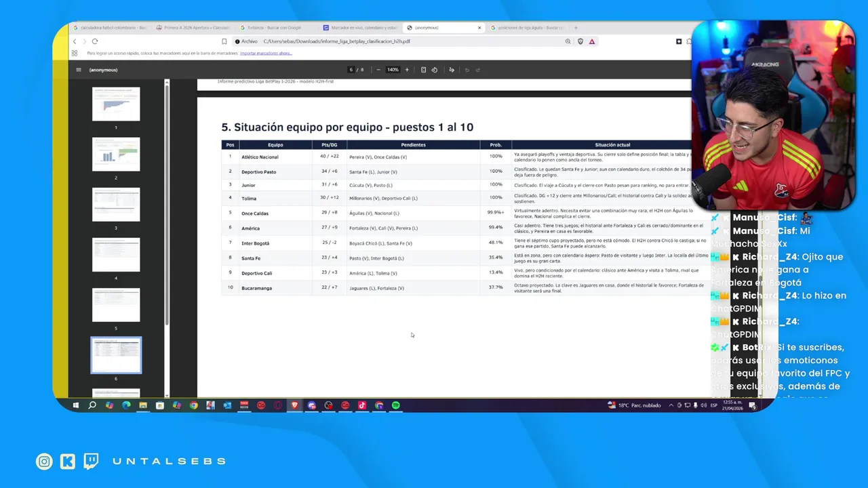Click the zoom in plus button
The height and width of the screenshot is (488, 868).
(407, 70)
